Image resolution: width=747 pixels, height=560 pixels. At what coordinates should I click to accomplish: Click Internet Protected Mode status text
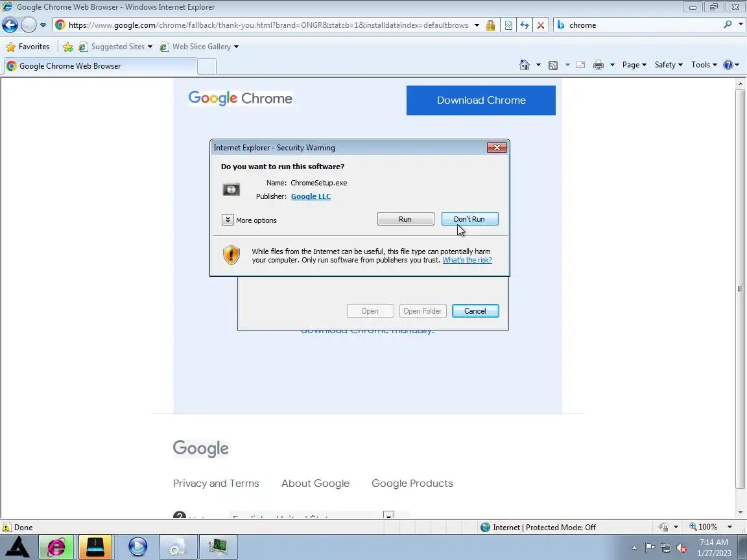(544, 527)
